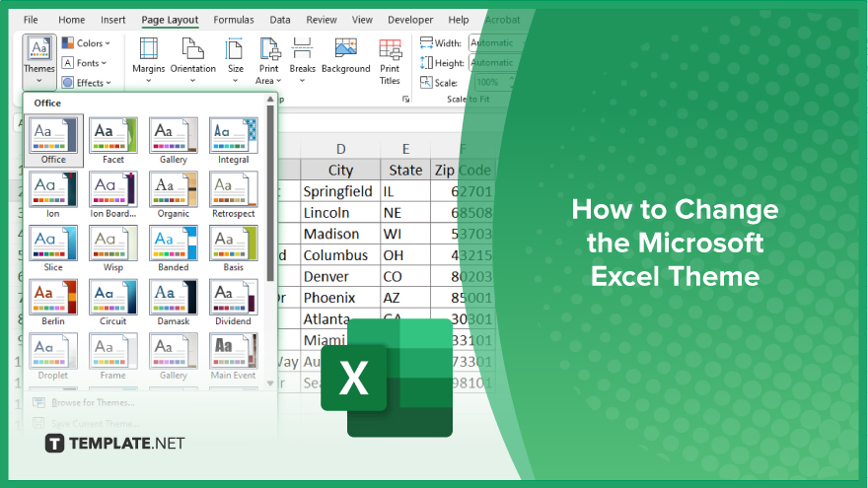Image resolution: width=868 pixels, height=488 pixels.
Task: Open the Help tab
Action: tap(459, 20)
